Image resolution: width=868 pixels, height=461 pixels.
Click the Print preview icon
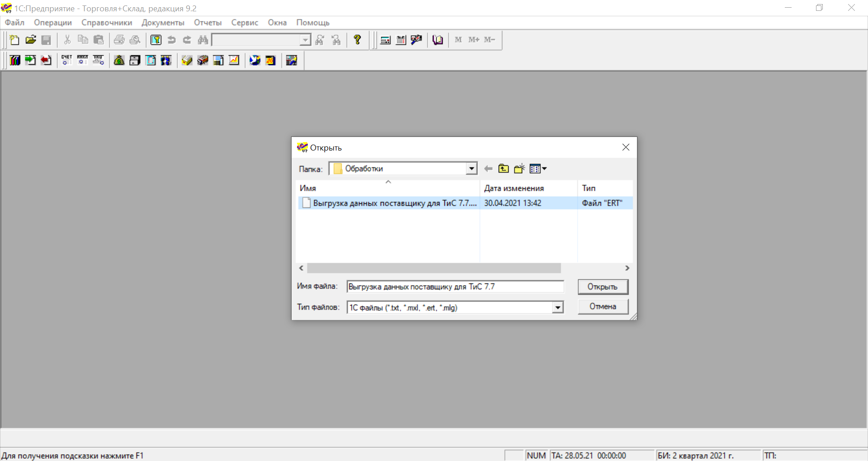[x=135, y=40]
